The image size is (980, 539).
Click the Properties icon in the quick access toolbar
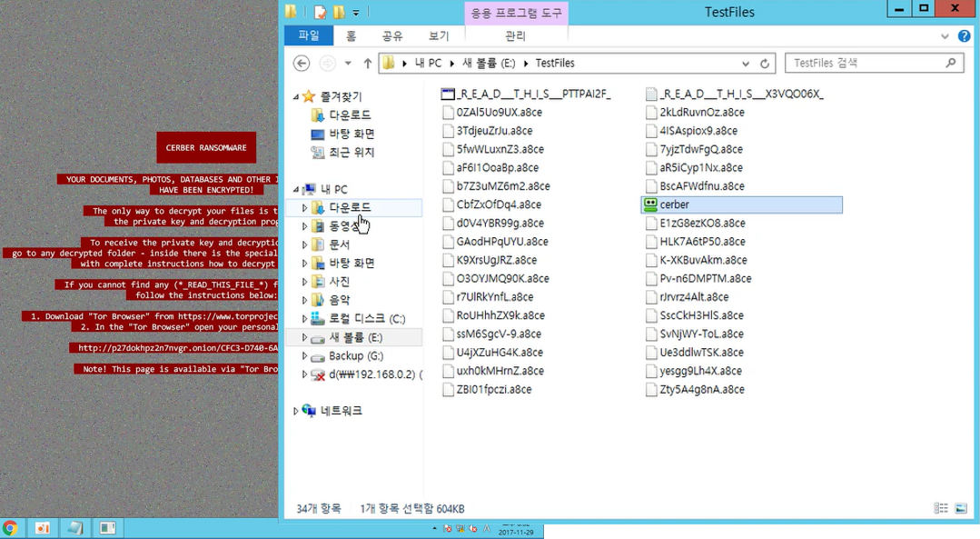tap(321, 12)
